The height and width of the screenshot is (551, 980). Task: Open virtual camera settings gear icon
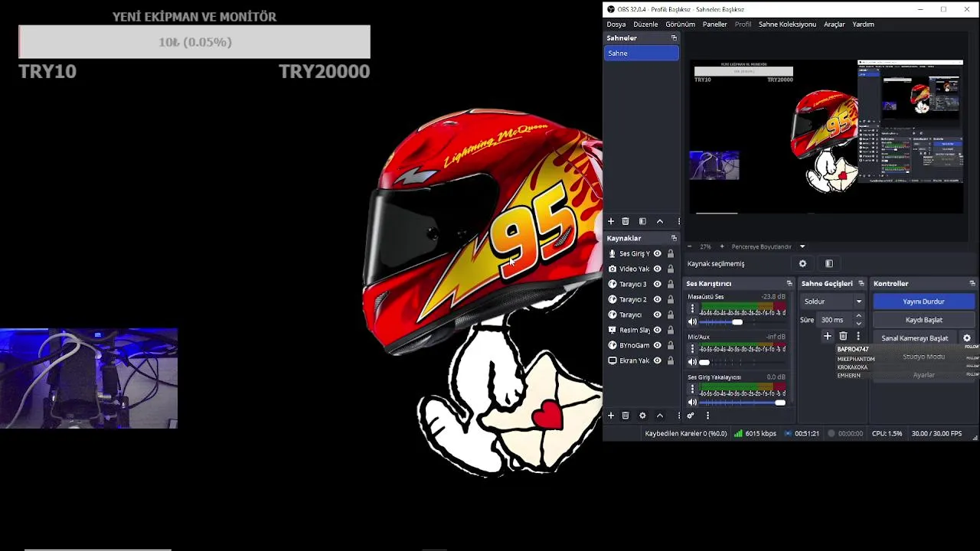pyautogui.click(x=967, y=338)
